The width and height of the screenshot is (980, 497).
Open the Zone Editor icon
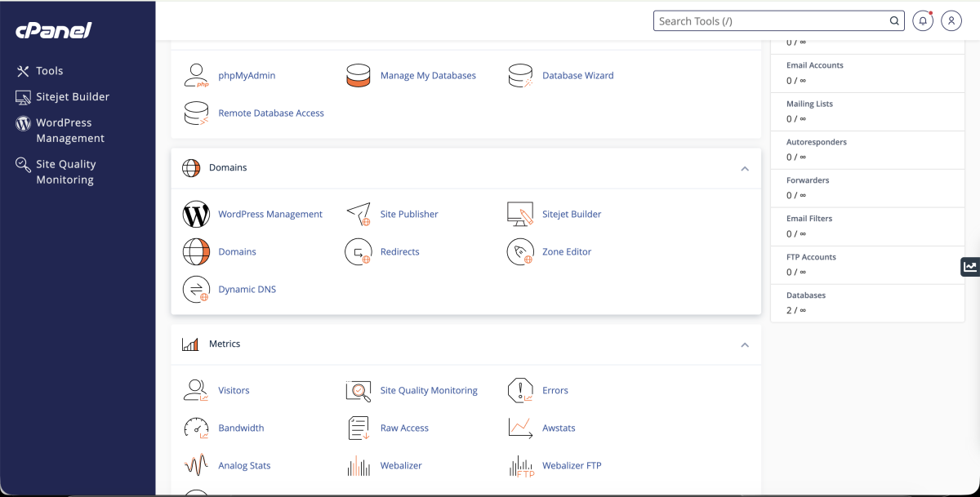tap(520, 251)
